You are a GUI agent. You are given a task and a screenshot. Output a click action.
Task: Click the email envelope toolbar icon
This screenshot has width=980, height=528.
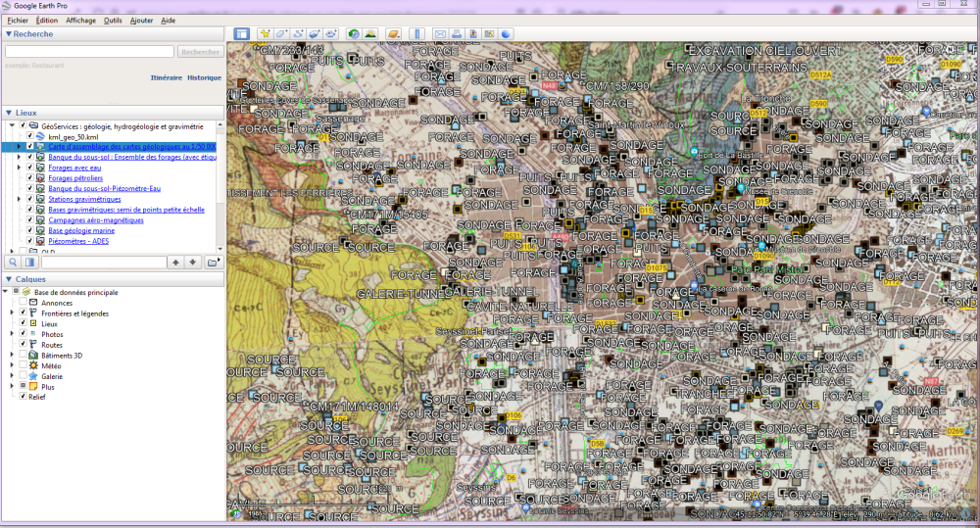[440, 34]
